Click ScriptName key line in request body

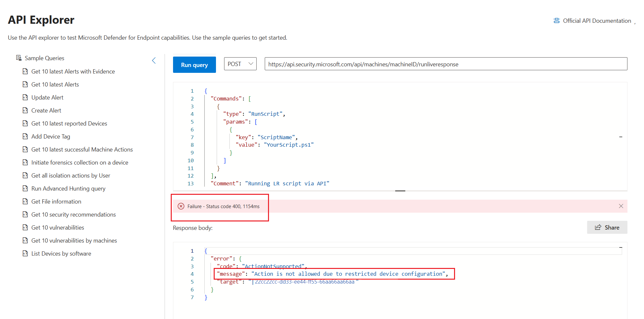pos(267,137)
